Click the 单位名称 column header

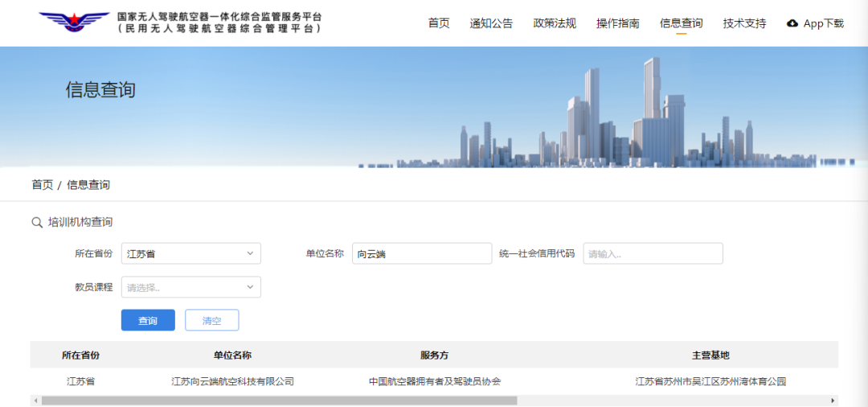tap(232, 355)
